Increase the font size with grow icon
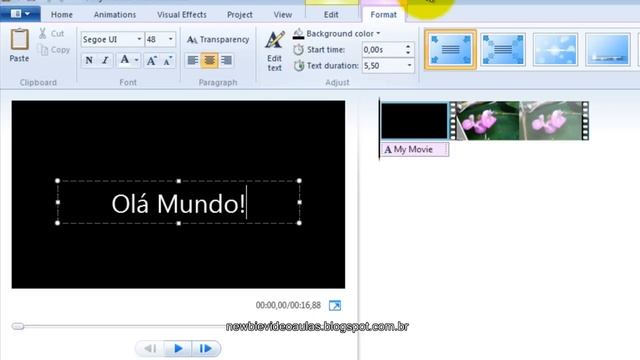640x360 pixels. pyautogui.click(x=151, y=61)
